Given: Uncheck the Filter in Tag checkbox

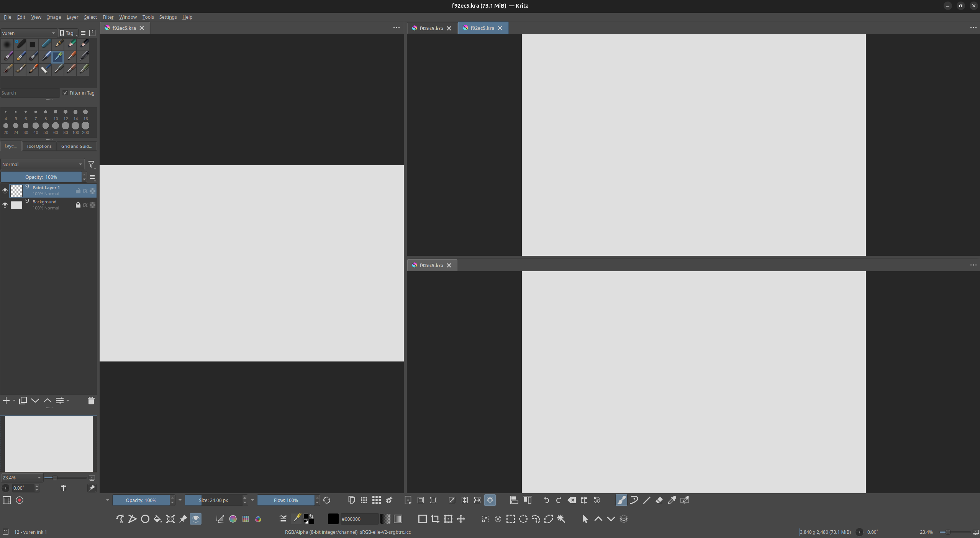Looking at the screenshot, I should coord(65,93).
